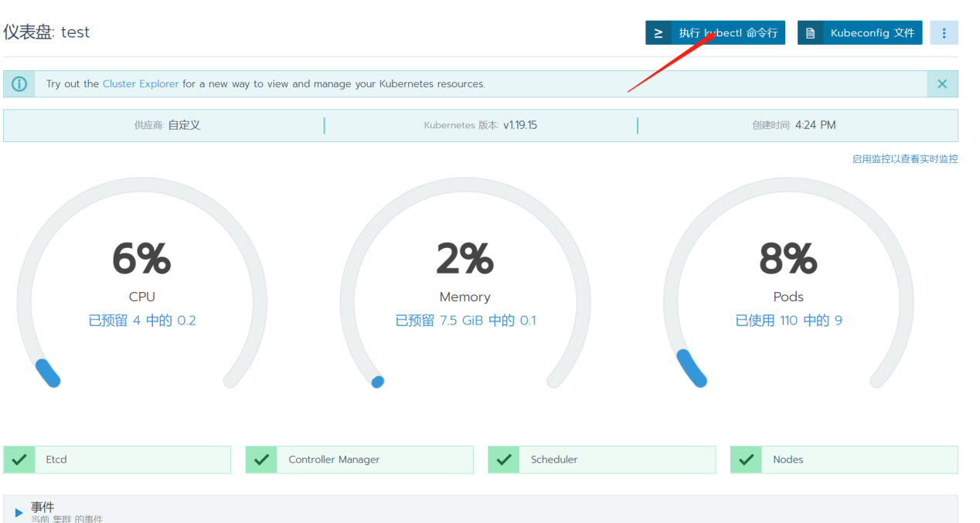Click Pods 已使用 110 中的 9 text
The image size is (980, 523).
click(x=788, y=321)
